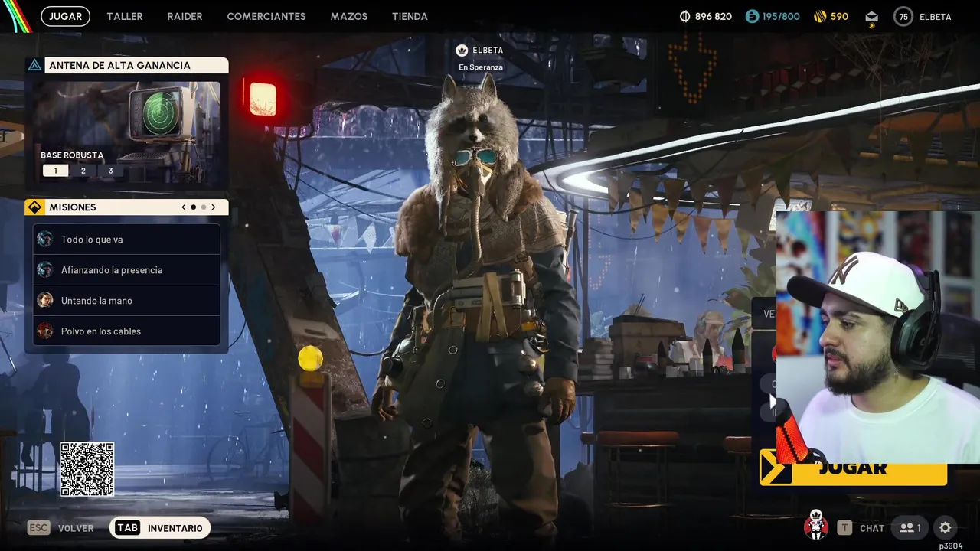The height and width of the screenshot is (551, 980).
Task: Click the T key chat hotkey icon
Action: [x=844, y=528]
